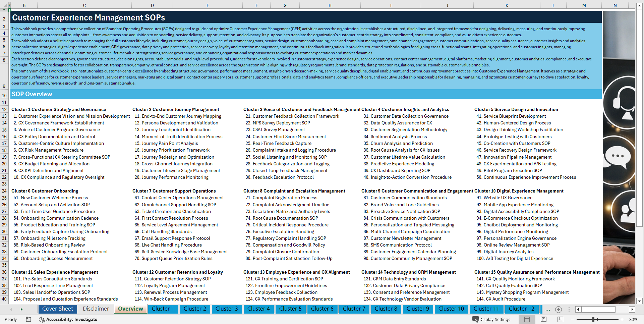
Task: Click the next sheet navigation arrow
Action: [21, 309]
